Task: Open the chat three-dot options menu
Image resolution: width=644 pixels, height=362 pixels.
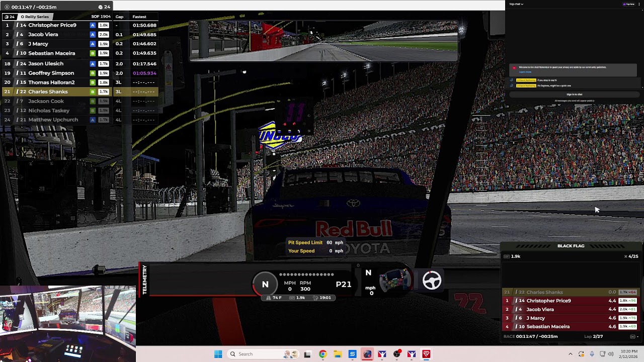Action: tap(640, 4)
